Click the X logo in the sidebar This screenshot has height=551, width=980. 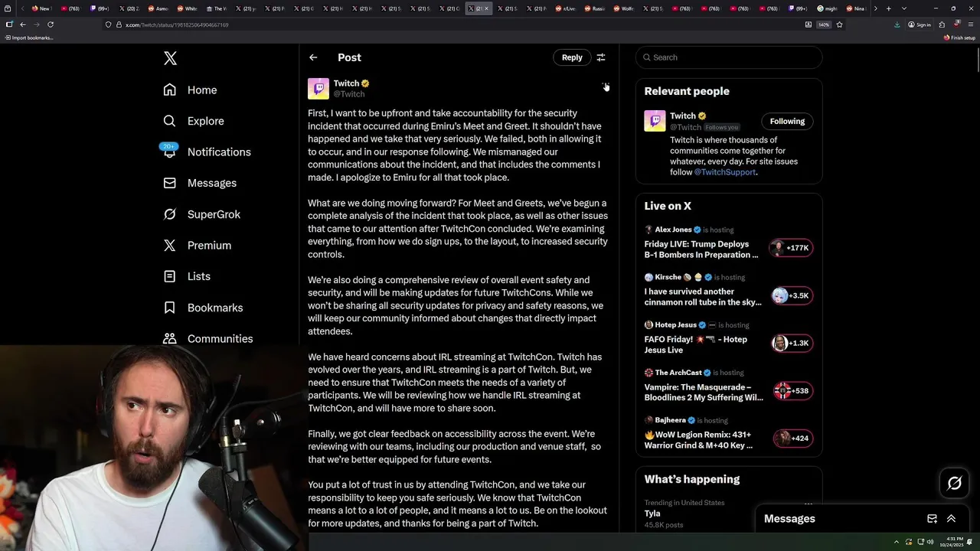[170, 58]
